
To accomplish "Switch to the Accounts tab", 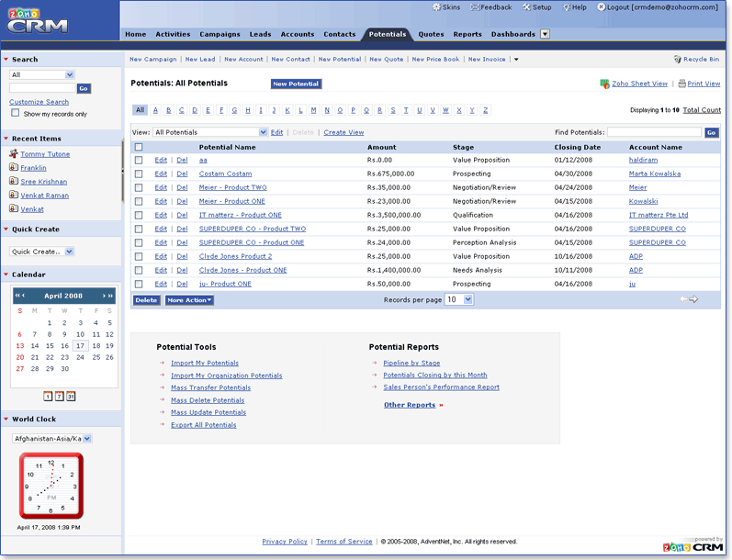I will point(297,34).
